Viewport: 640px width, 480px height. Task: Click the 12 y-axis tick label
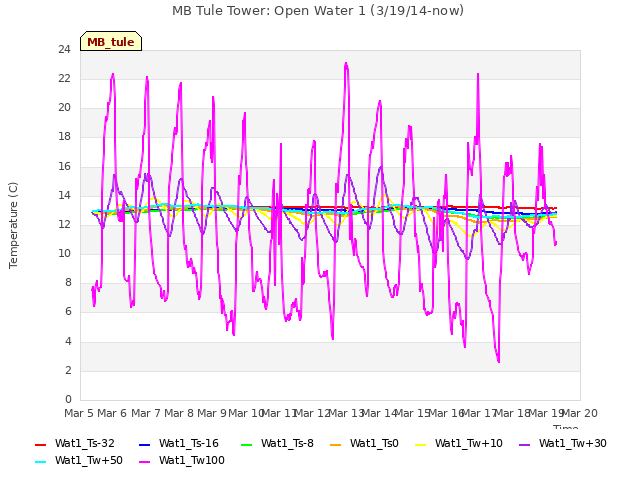click(x=64, y=224)
